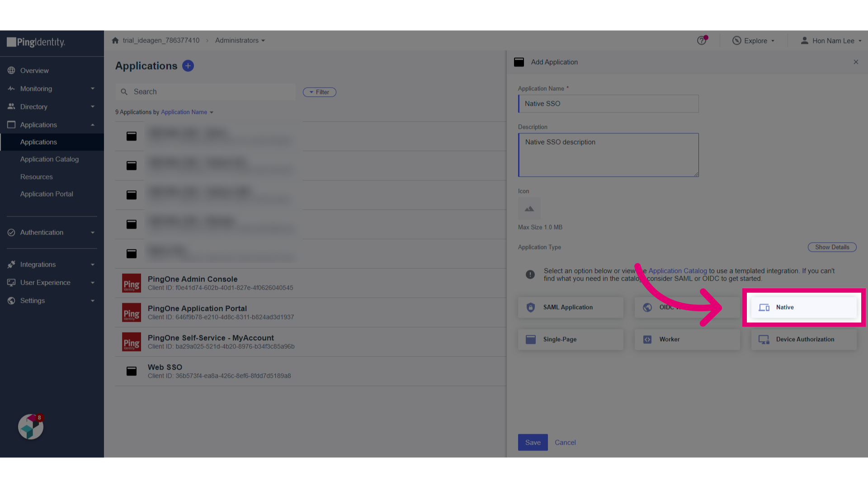
Task: Click the Application Name input field
Action: (609, 103)
